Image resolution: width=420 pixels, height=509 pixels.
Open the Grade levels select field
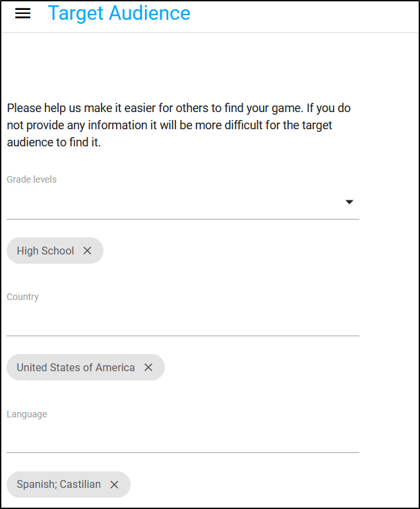pos(183,202)
